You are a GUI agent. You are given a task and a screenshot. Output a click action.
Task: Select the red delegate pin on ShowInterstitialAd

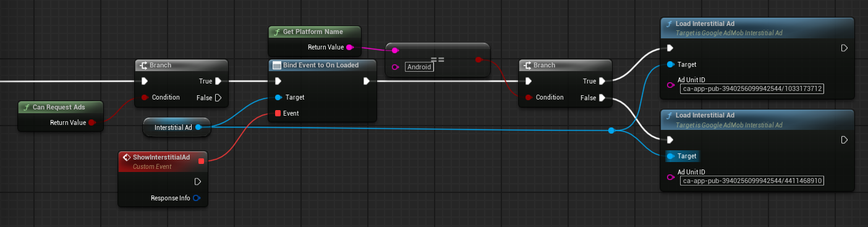tap(201, 161)
